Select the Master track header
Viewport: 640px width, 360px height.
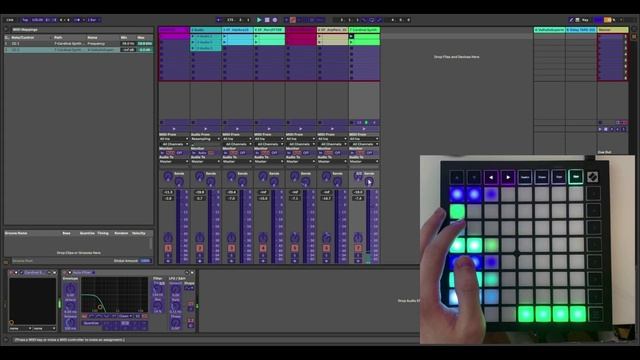613,30
